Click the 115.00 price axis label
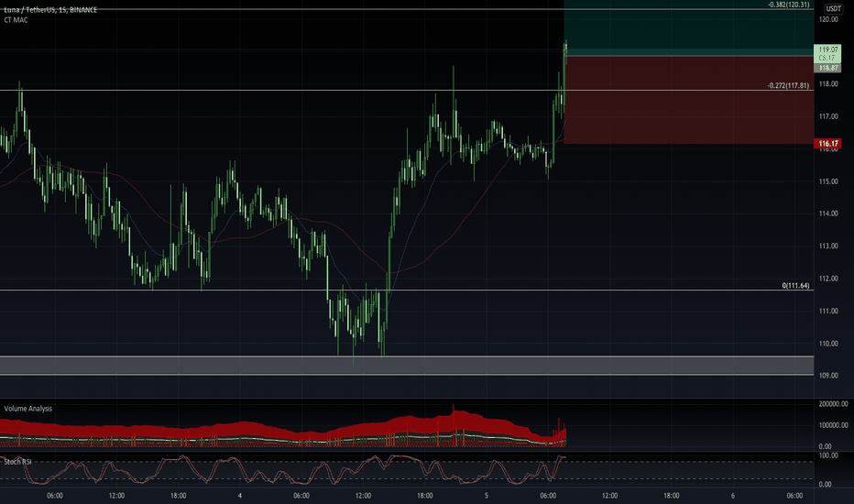Viewport: 854px width, 504px height. tap(827, 181)
